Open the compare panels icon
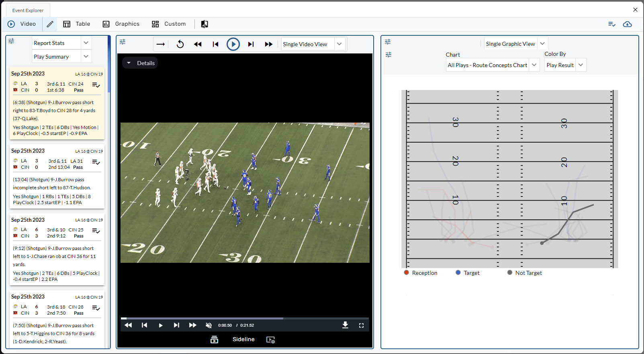The image size is (644, 354). coord(204,24)
